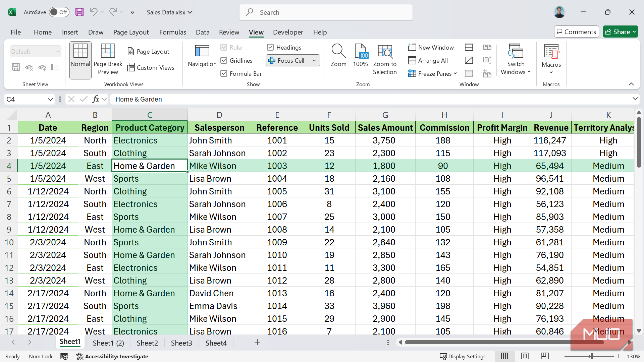This screenshot has height=362, width=644.
Task: Click the Share button
Action: [x=620, y=32]
